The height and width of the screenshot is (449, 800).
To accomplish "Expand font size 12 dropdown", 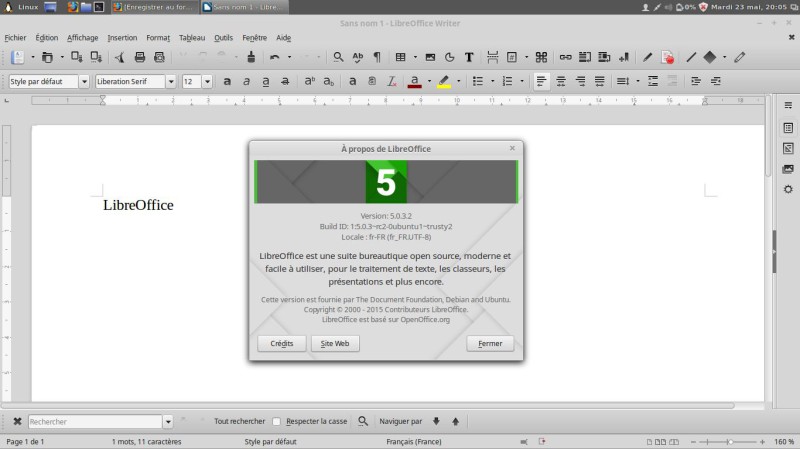I will tap(207, 81).
